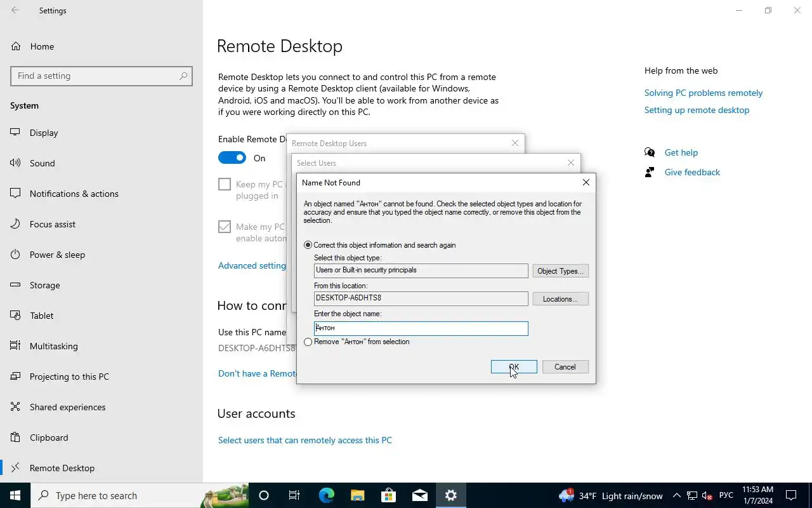Open the Windows Start menu
The width and height of the screenshot is (812, 508).
tap(15, 495)
